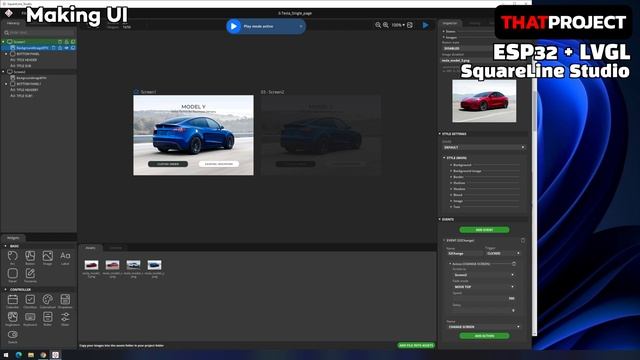Add a Button widget from the Basic group

[x=30, y=258]
